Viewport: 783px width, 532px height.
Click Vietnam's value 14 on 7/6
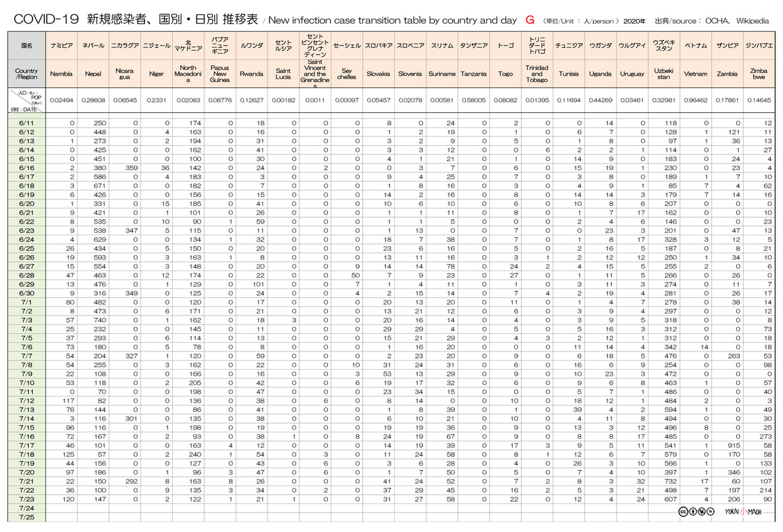pyautogui.click(x=704, y=346)
